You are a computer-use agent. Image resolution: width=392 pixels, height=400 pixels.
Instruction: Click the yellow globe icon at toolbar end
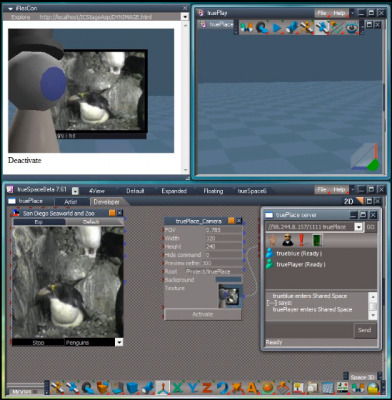click(374, 388)
